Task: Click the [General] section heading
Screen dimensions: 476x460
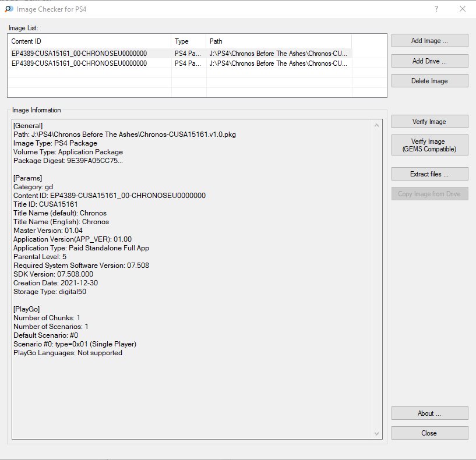Action: point(28,126)
